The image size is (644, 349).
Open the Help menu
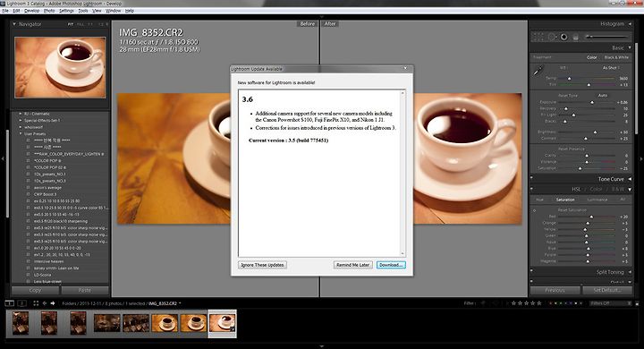[x=130, y=11]
